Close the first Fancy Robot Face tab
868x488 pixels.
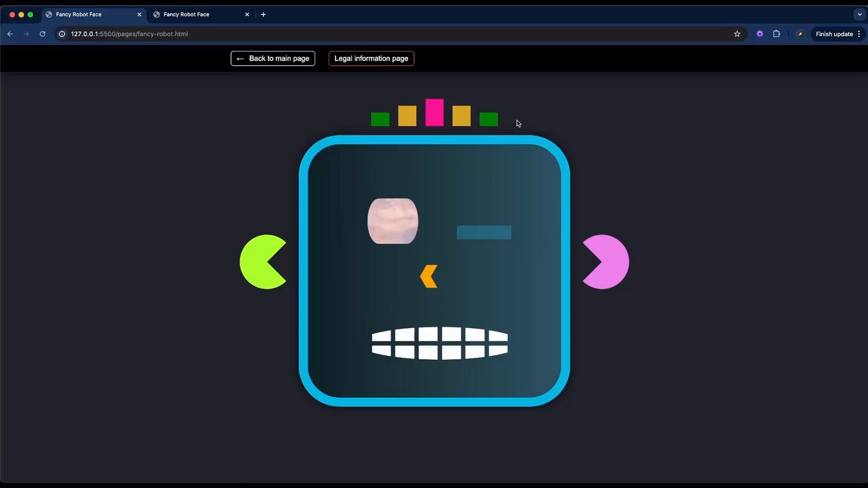pos(139,14)
